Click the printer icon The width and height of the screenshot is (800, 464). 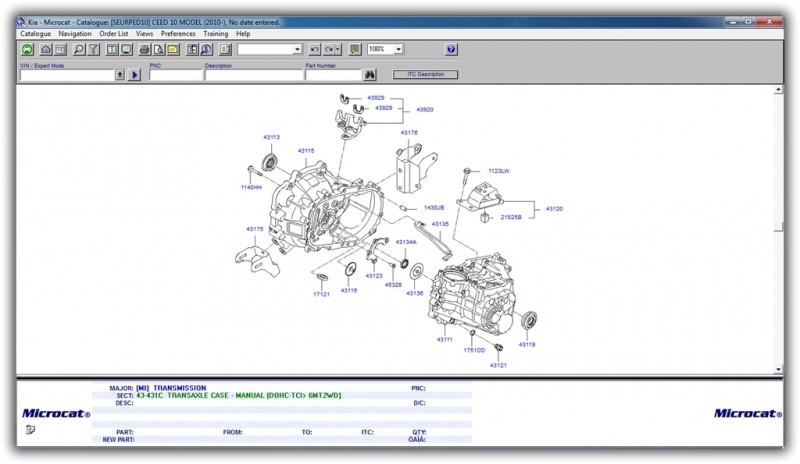(x=144, y=50)
